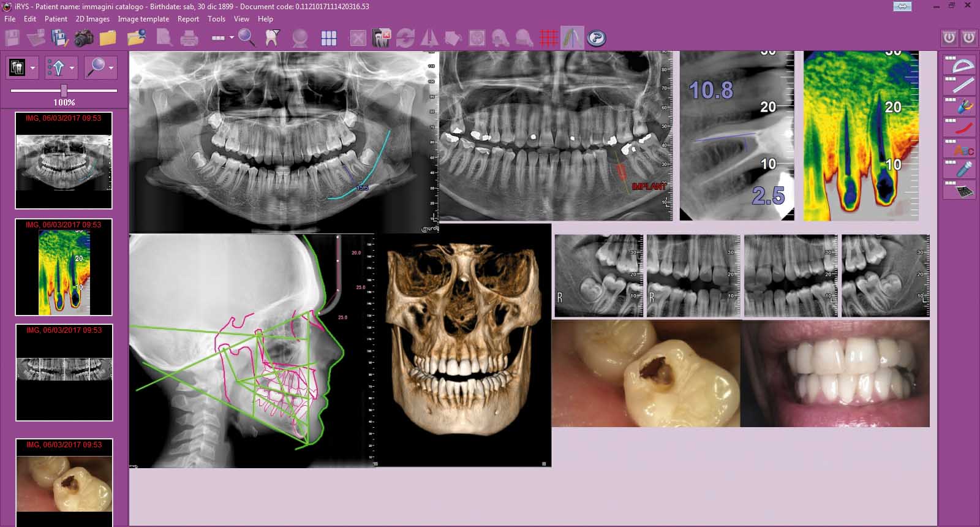980x527 pixels.
Task: Expand the x-ray image type dropdown
Action: click(32, 68)
